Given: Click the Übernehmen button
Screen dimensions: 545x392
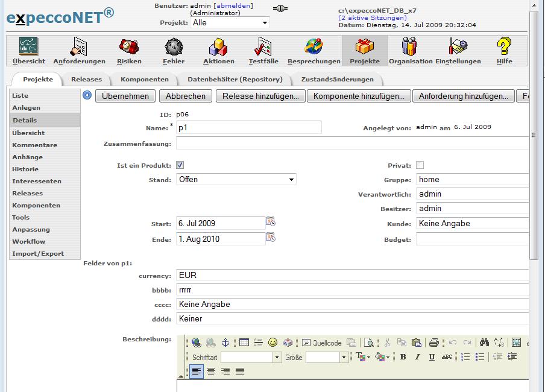Looking at the screenshot, I should pos(125,96).
